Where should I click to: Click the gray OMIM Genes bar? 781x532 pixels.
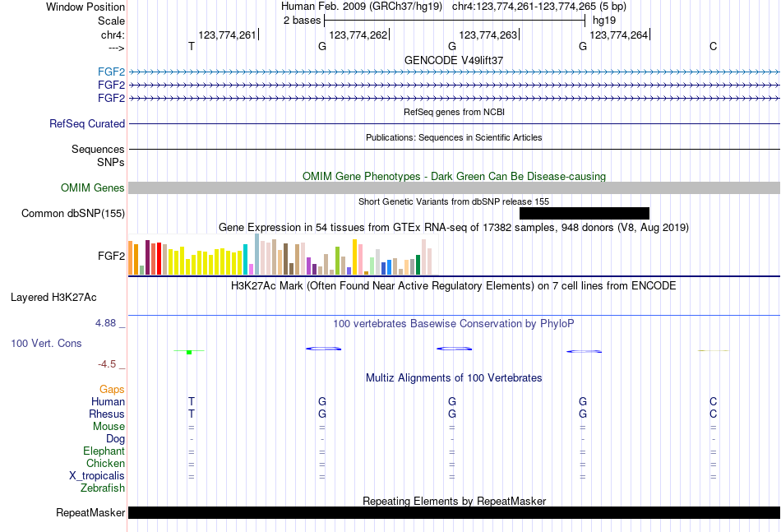455,187
